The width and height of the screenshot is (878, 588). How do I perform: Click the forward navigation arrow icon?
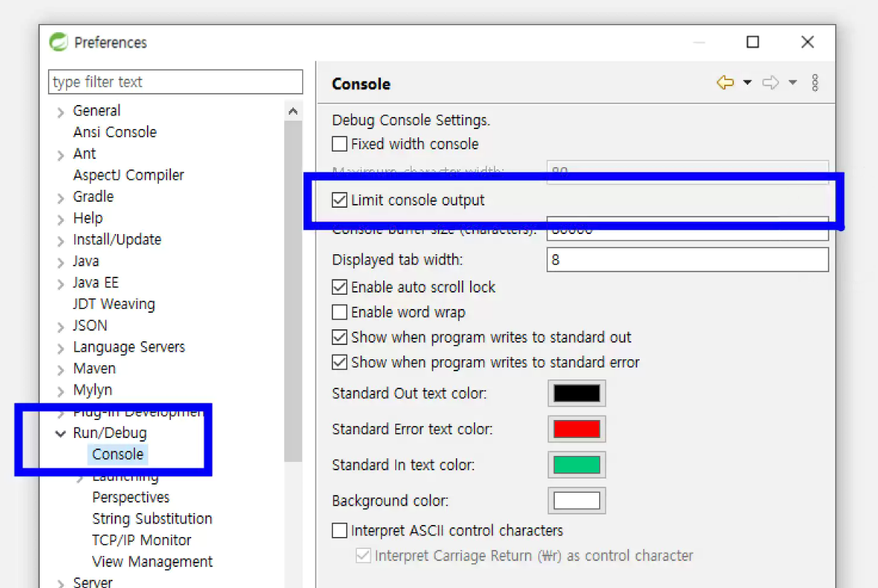pyautogui.click(x=771, y=83)
